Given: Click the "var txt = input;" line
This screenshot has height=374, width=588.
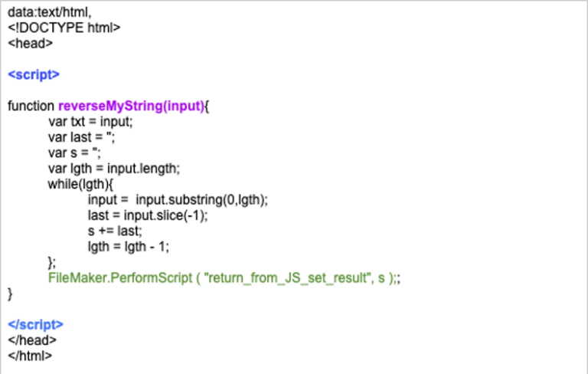Looking at the screenshot, I should 90,121.
